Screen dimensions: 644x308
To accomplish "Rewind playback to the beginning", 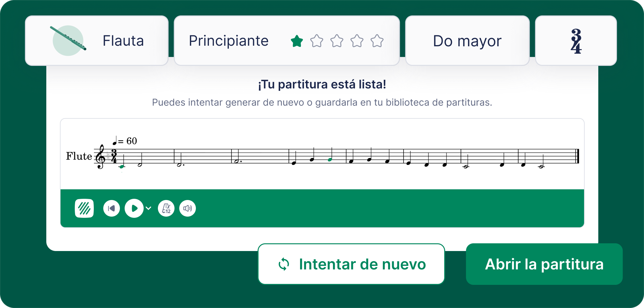I will [112, 208].
